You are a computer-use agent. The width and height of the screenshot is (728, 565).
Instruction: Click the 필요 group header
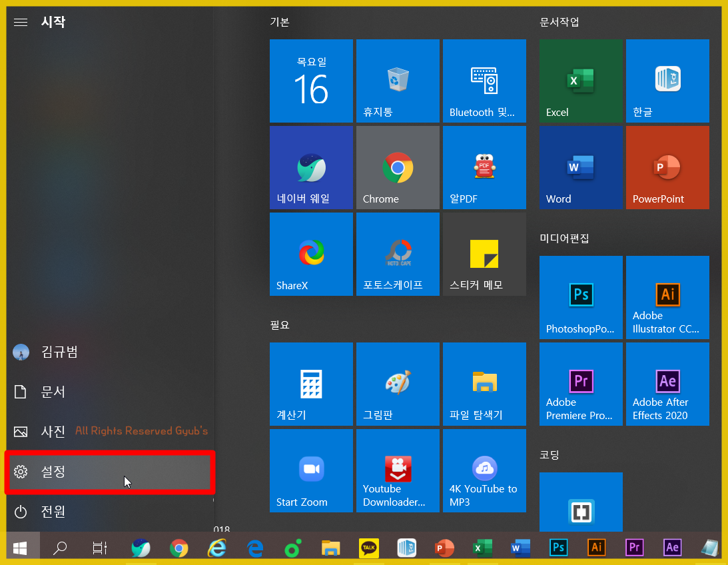tap(280, 325)
